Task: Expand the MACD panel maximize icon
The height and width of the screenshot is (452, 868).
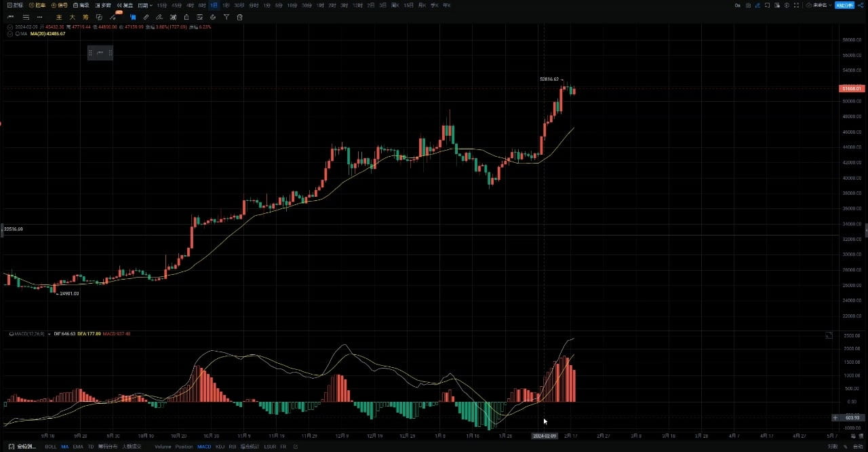Action: (x=829, y=335)
